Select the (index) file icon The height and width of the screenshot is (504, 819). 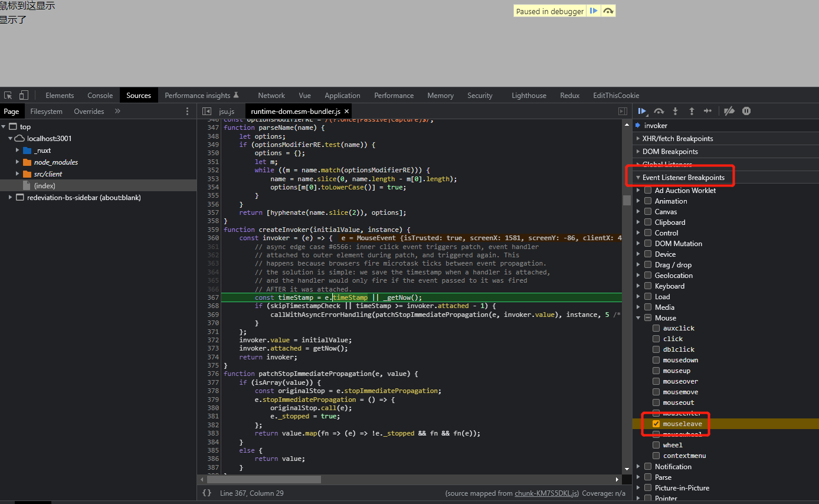point(27,186)
